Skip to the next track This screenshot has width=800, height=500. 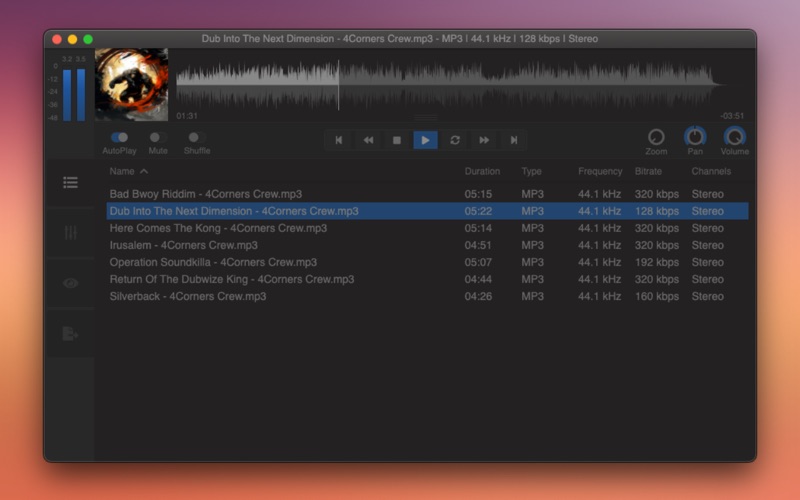click(x=513, y=140)
